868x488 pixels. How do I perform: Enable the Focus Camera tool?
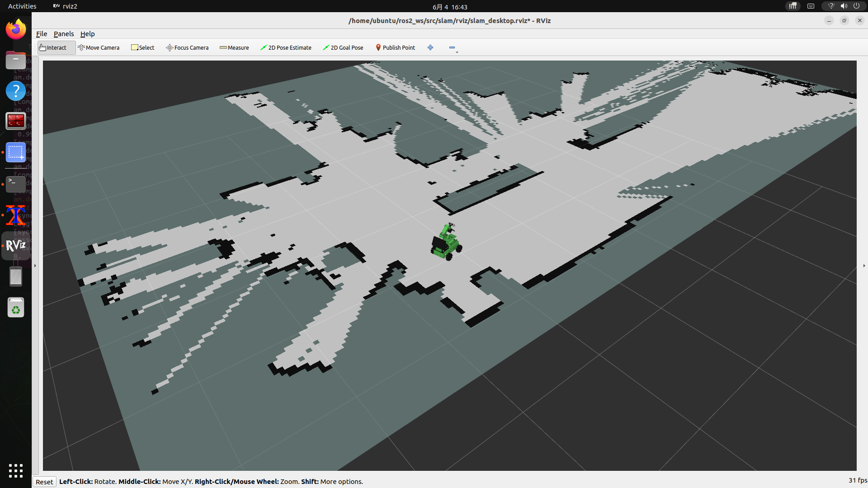(x=187, y=47)
